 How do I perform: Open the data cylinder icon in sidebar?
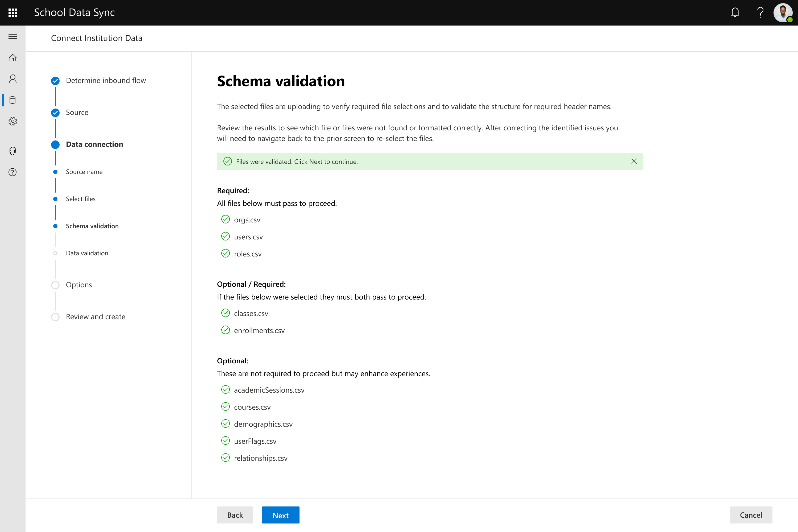tap(13, 100)
